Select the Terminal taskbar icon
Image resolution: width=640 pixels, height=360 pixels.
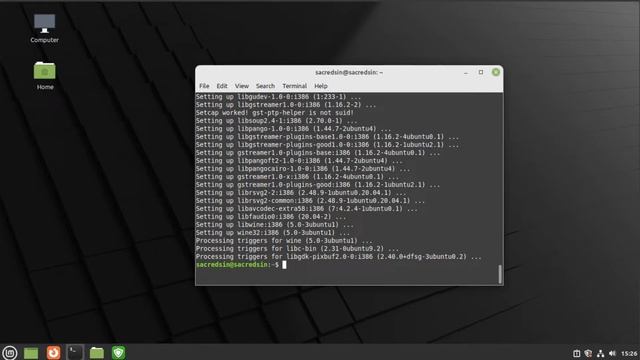click(x=75, y=352)
